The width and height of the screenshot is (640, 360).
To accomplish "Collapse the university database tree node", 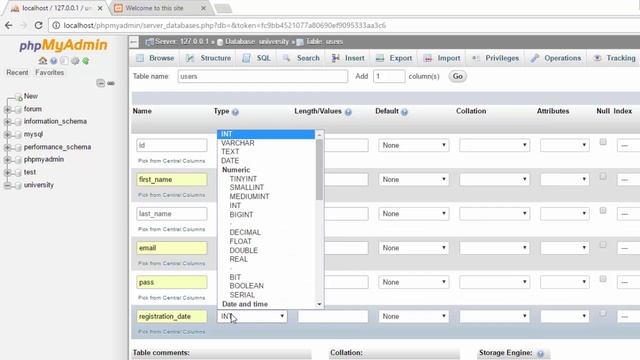I will [x=7, y=185].
